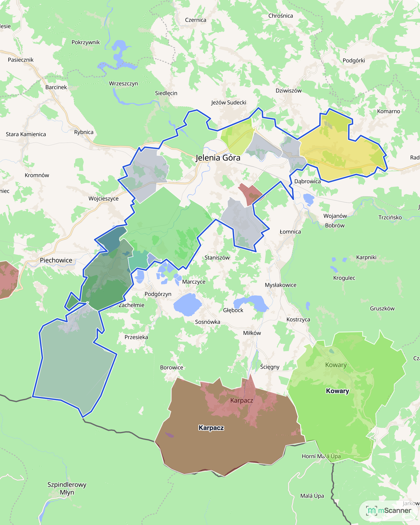Click the Chrośnica label
Viewport: 420px width, 525px height.
coord(281,16)
